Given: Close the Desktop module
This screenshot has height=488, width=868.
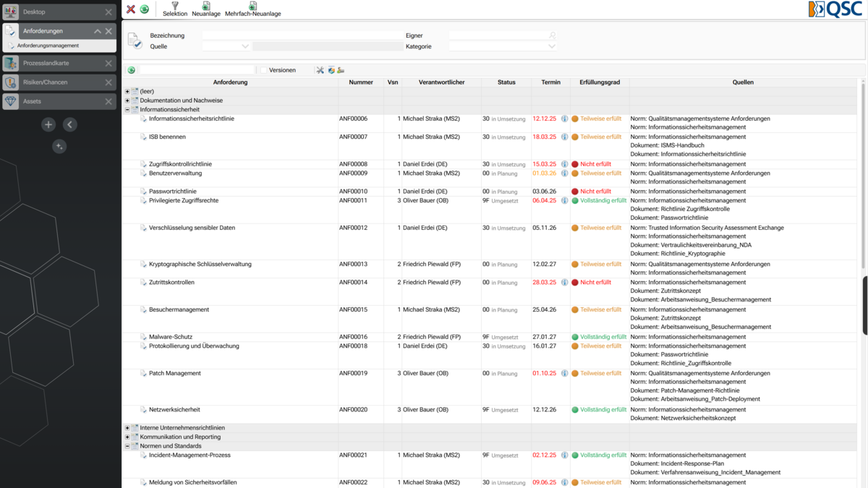Looking at the screenshot, I should [109, 12].
